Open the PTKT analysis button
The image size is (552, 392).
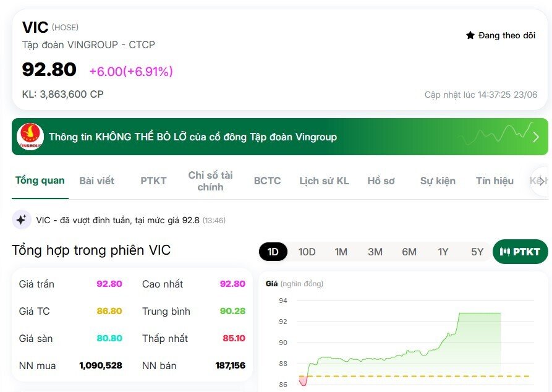(520, 252)
